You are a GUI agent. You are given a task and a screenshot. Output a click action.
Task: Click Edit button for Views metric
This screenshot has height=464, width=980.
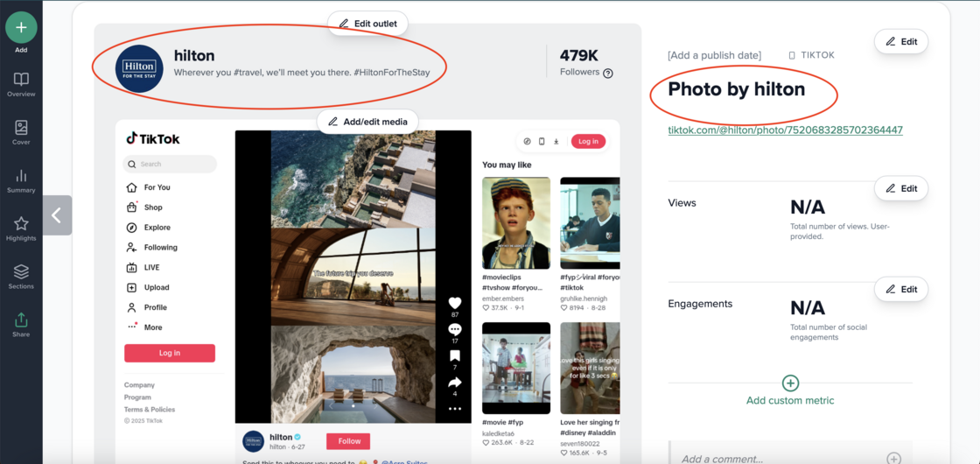901,188
